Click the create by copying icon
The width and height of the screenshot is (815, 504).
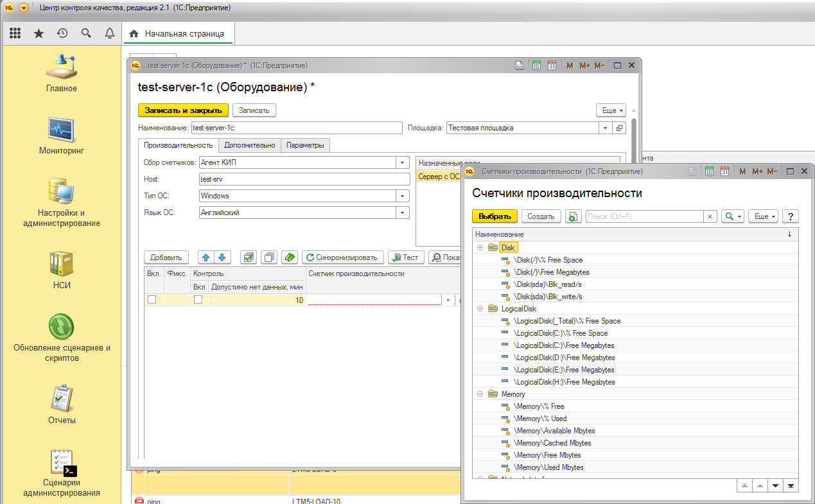pos(573,217)
